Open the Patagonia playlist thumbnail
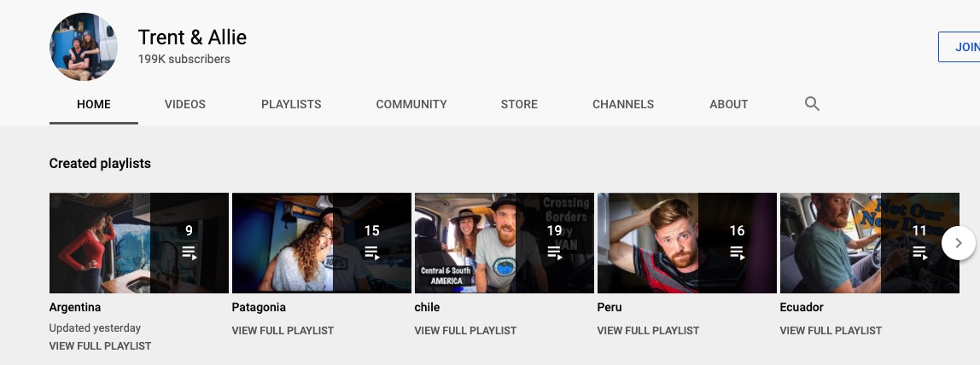This screenshot has height=365, width=980. click(x=321, y=243)
